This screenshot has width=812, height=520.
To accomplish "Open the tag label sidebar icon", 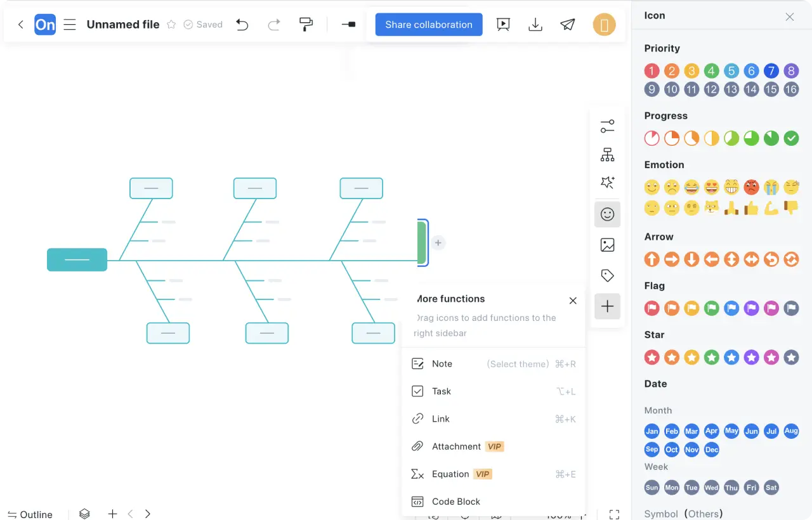I will pos(607,275).
